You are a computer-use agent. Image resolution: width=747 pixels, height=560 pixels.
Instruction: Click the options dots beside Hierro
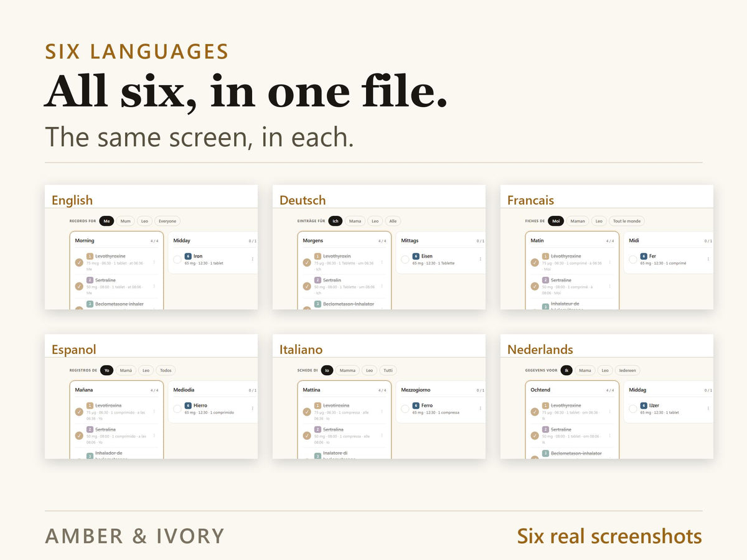pos(252,409)
